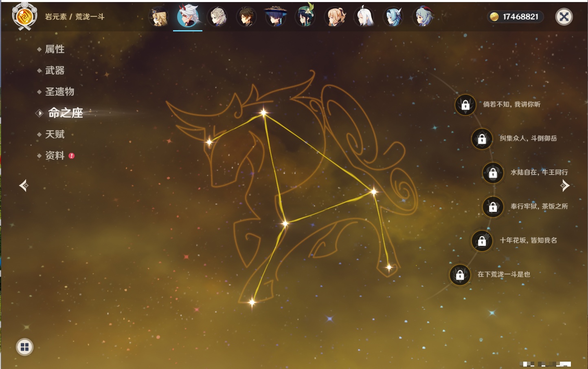
Task: Click the lock icon for 在下荒泷一斗是也
Action: click(x=460, y=275)
